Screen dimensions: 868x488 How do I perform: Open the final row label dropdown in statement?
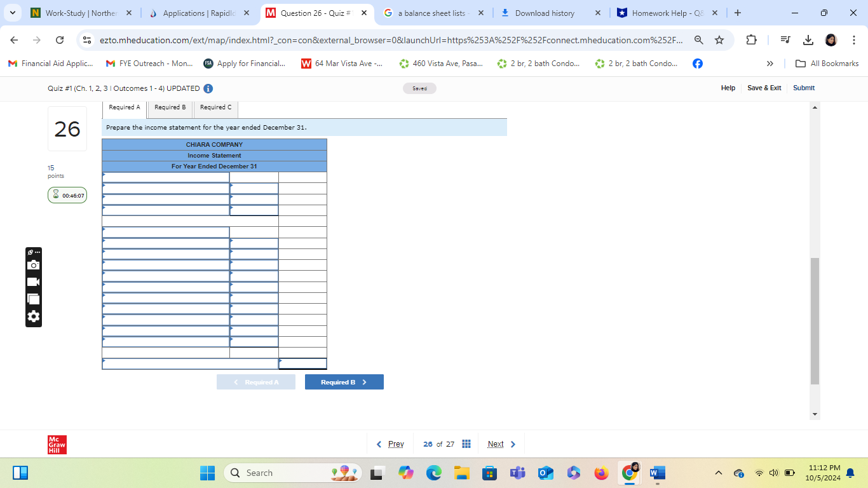click(190, 364)
